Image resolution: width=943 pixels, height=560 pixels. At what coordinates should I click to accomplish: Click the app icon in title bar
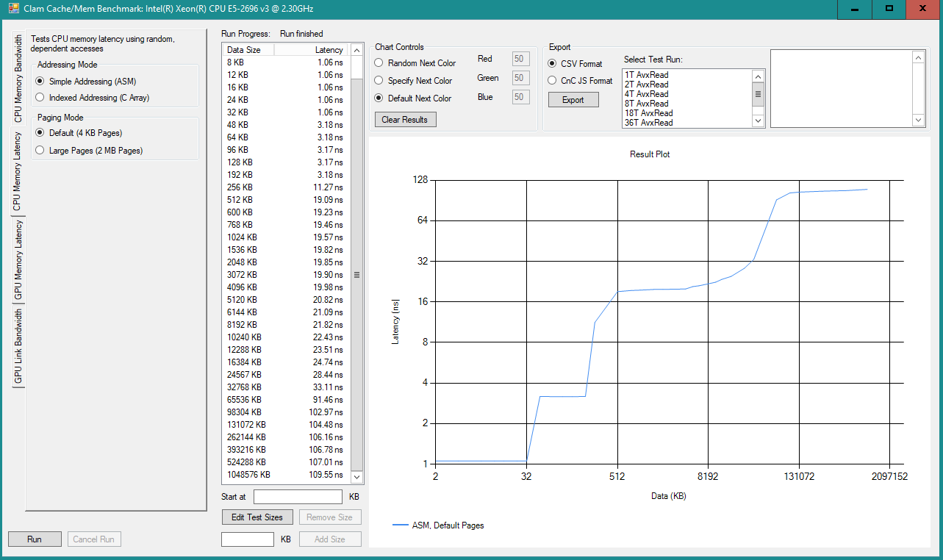coord(13,9)
